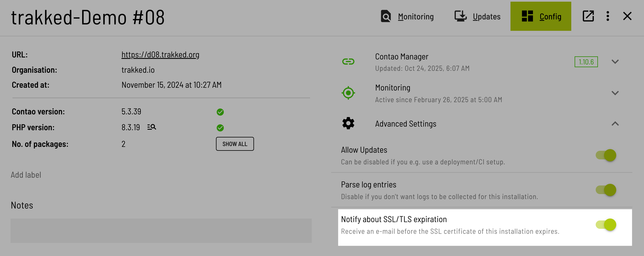Click the Contao Manager link icon

click(x=348, y=62)
